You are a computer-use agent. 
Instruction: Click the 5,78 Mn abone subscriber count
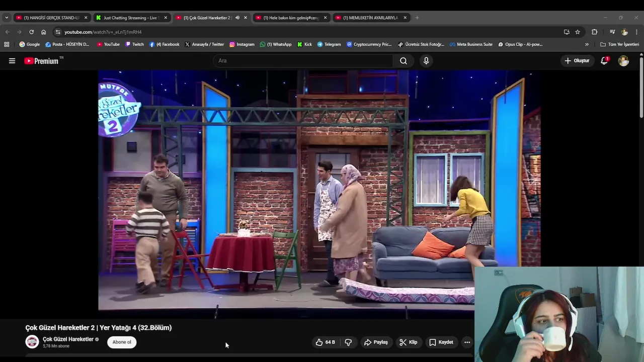click(x=56, y=346)
